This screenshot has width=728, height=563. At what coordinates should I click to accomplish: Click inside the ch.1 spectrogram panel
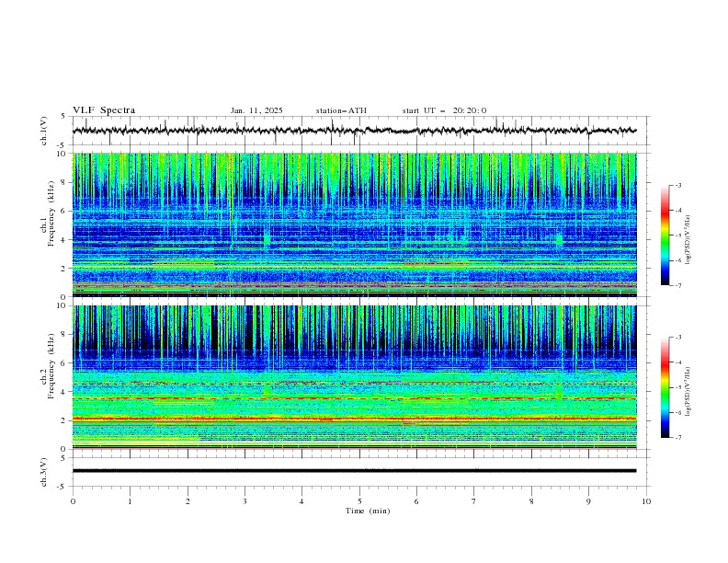point(355,224)
